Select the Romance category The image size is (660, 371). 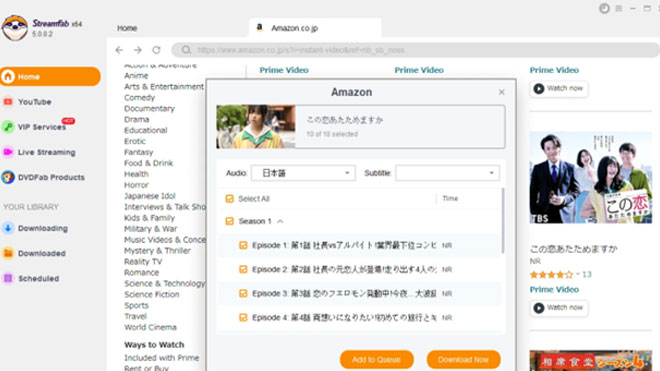[x=141, y=273]
